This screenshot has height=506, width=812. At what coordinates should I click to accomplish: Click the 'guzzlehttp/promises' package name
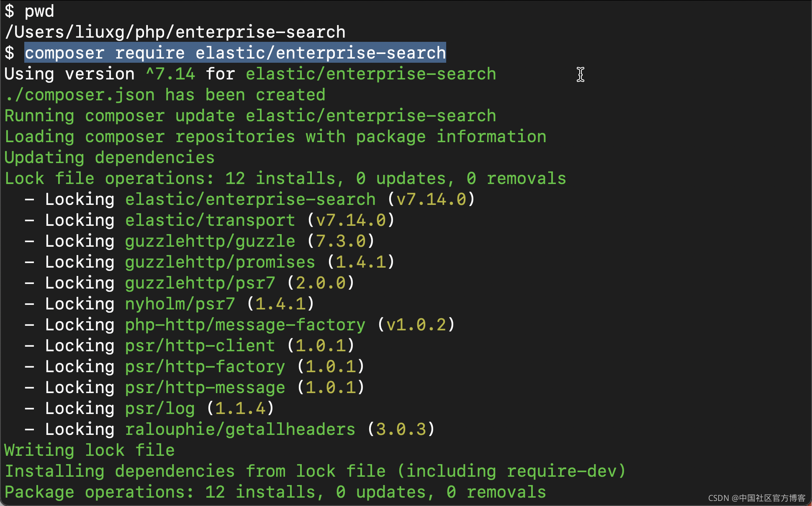[220, 262]
